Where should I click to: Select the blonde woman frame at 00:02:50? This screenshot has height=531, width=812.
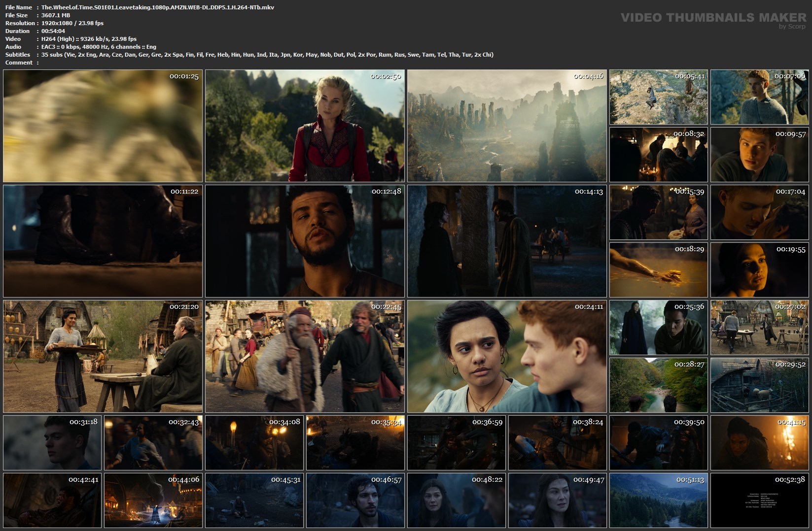point(305,126)
